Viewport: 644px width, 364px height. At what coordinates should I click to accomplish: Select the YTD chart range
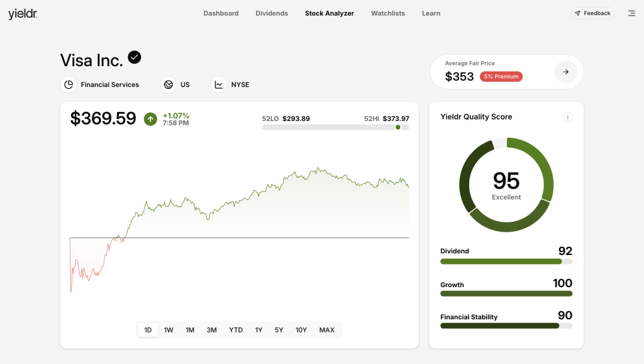pos(236,330)
